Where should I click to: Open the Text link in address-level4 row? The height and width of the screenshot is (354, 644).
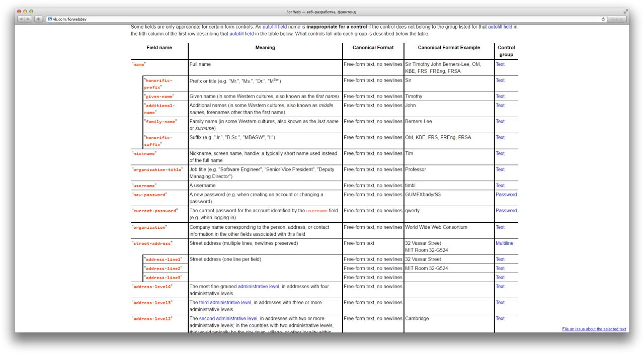500,287
